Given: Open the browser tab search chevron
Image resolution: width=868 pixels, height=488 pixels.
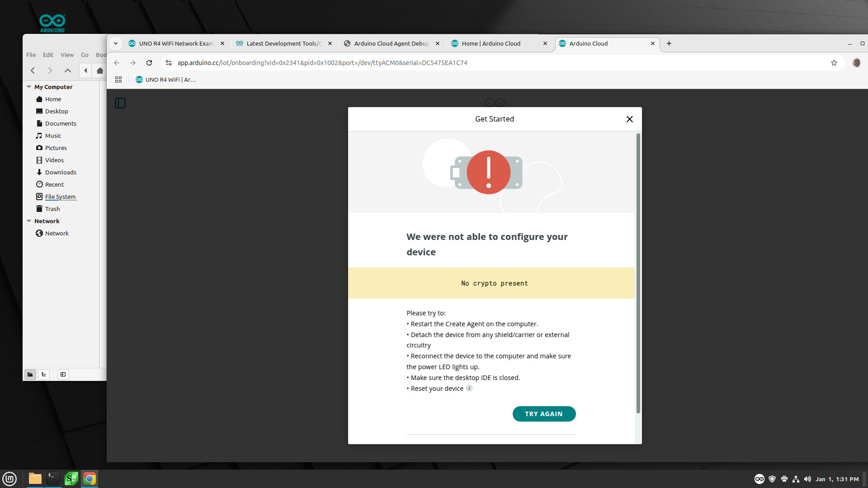Looking at the screenshot, I should coord(116,43).
